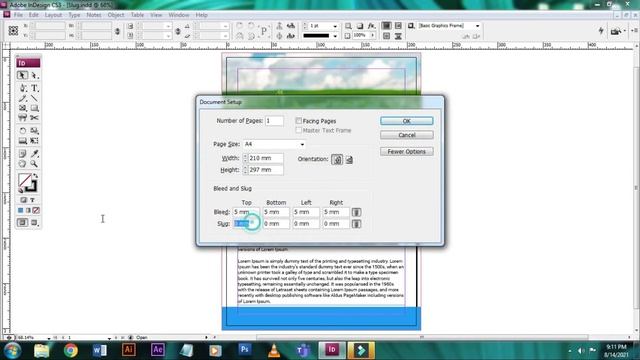Click the Width 210 mm field
Image resolution: width=640 pixels, height=360 pixels.
click(265, 158)
